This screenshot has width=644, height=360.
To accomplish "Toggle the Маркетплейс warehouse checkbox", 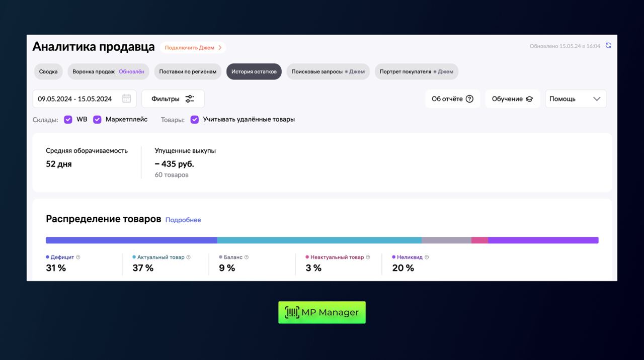I will (x=98, y=120).
